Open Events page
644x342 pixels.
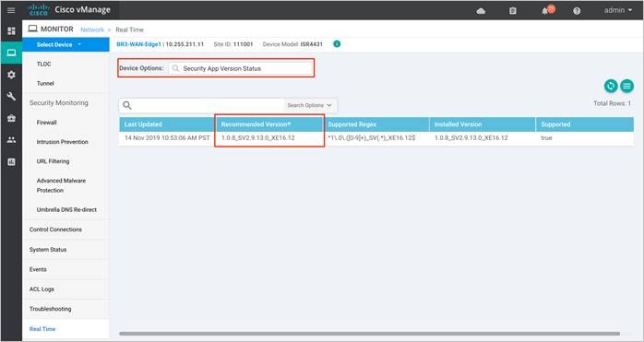click(x=38, y=269)
